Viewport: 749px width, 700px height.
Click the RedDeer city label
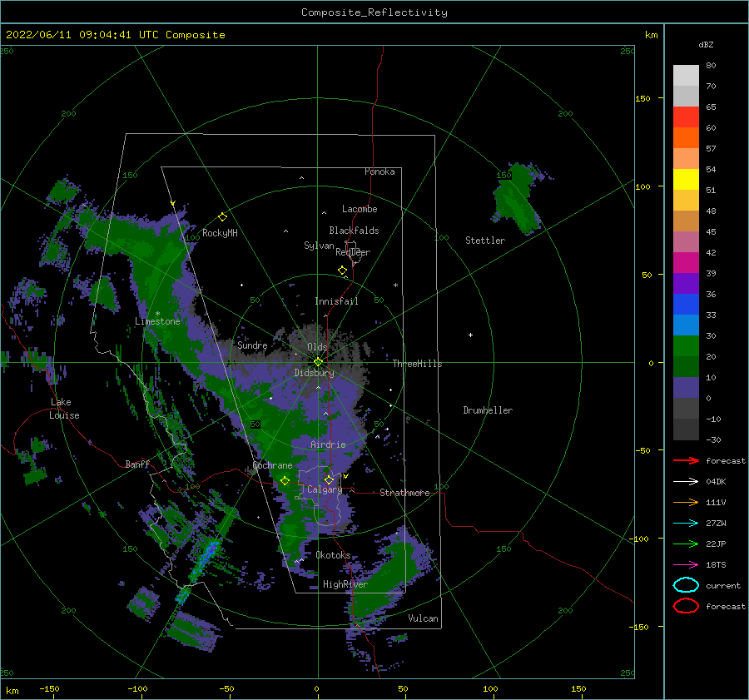tap(353, 252)
